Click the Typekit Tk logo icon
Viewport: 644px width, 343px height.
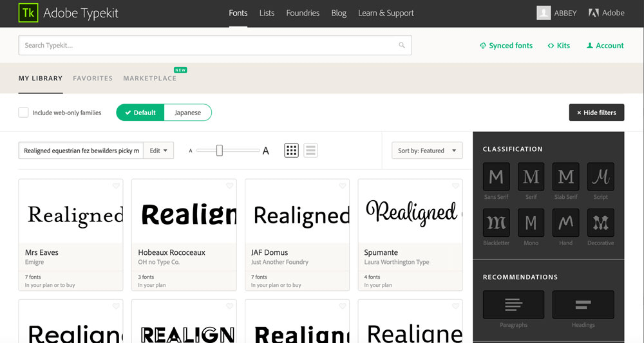tap(28, 13)
